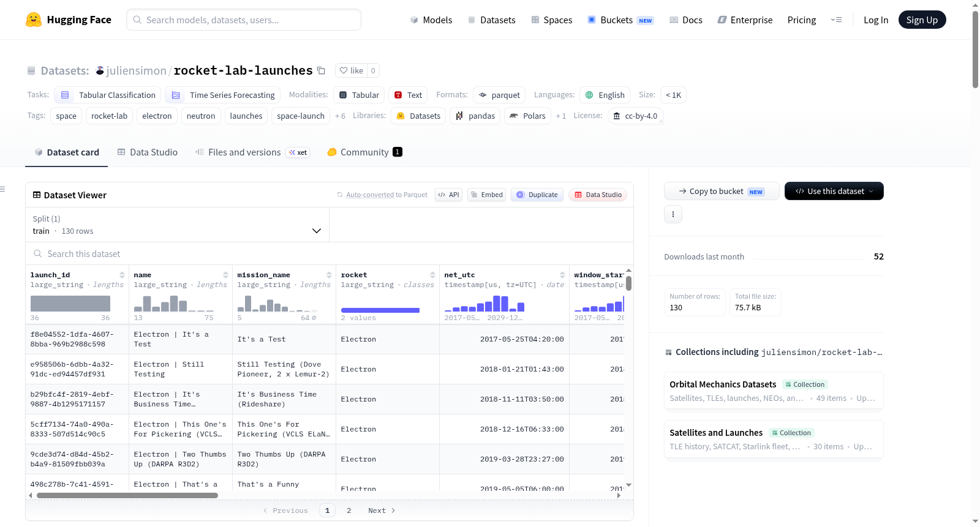Click the Sign Up button
The image size is (980, 527).
(922, 20)
